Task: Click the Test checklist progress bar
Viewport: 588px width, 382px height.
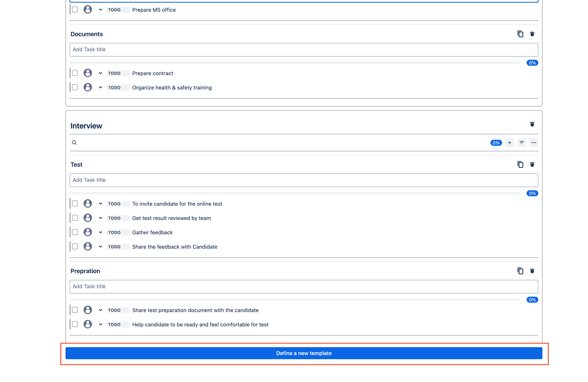Action: [x=295, y=193]
